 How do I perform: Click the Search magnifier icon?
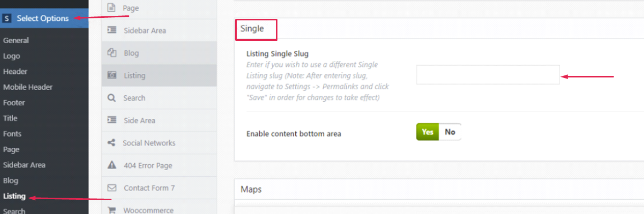pyautogui.click(x=111, y=98)
